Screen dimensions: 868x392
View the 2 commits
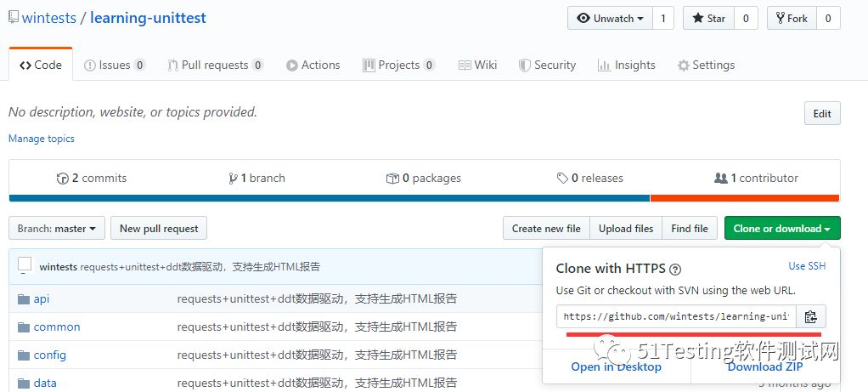(92, 178)
